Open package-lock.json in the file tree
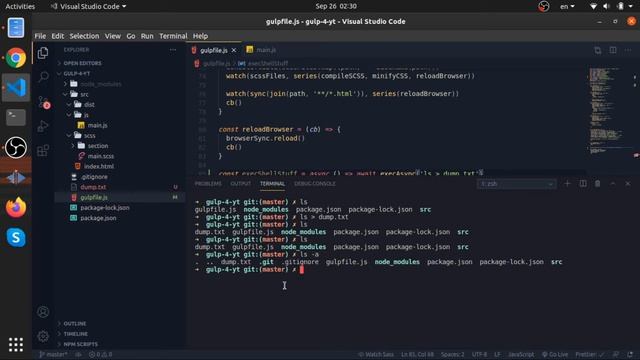Screen dimensions: 640x360 (105, 208)
